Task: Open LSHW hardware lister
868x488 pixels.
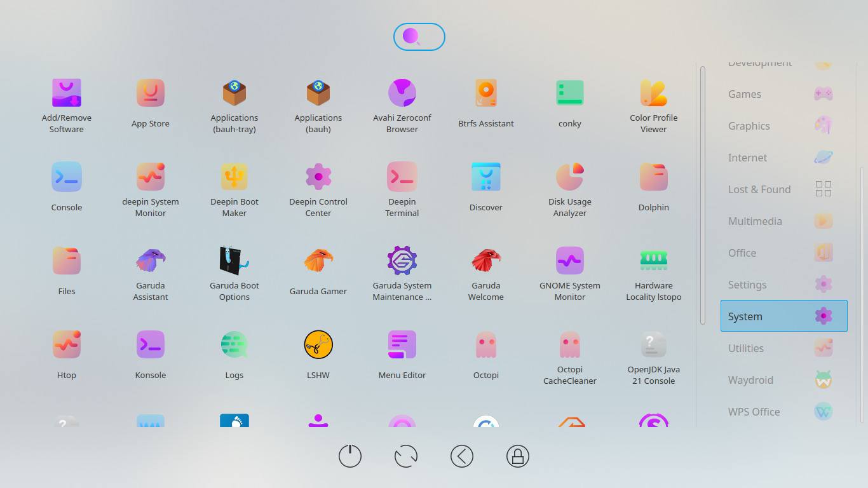Action: pyautogui.click(x=318, y=356)
